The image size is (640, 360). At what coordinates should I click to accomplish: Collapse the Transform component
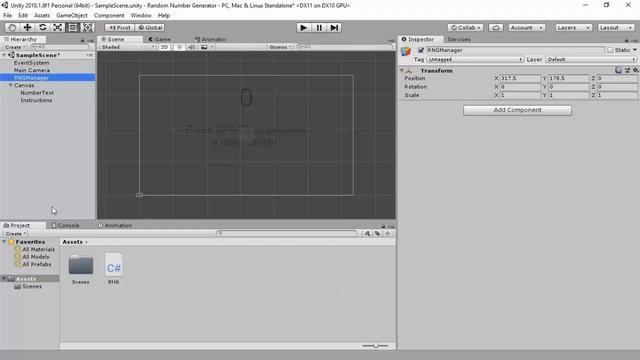402,71
